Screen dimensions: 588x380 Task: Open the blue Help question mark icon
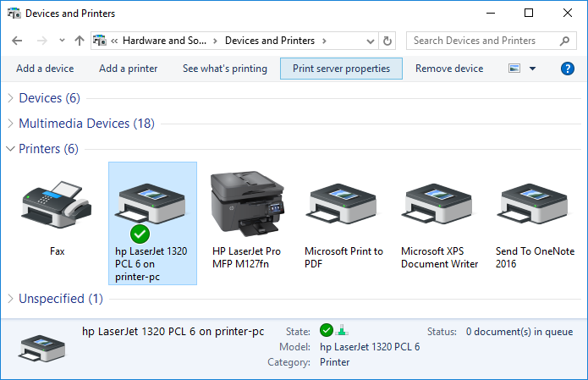(x=568, y=69)
